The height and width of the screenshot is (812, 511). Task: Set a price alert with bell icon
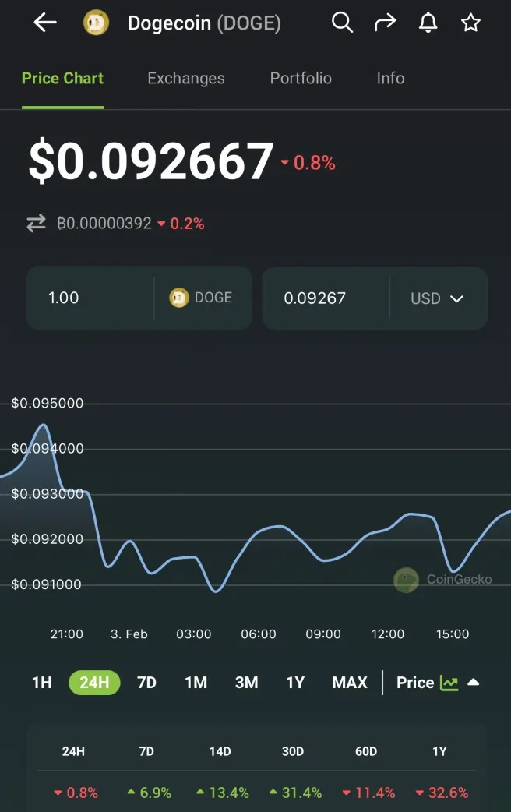(428, 23)
